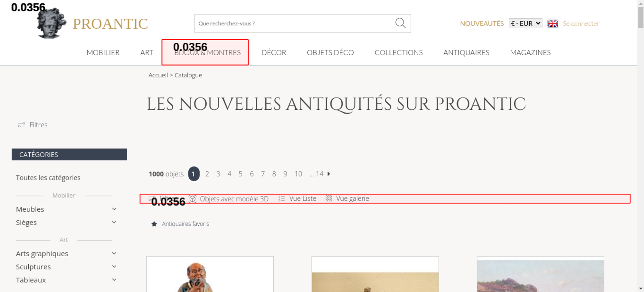This screenshot has width=644, height=292.
Task: Click the scrollbar down arrow
Action: [x=641, y=288]
